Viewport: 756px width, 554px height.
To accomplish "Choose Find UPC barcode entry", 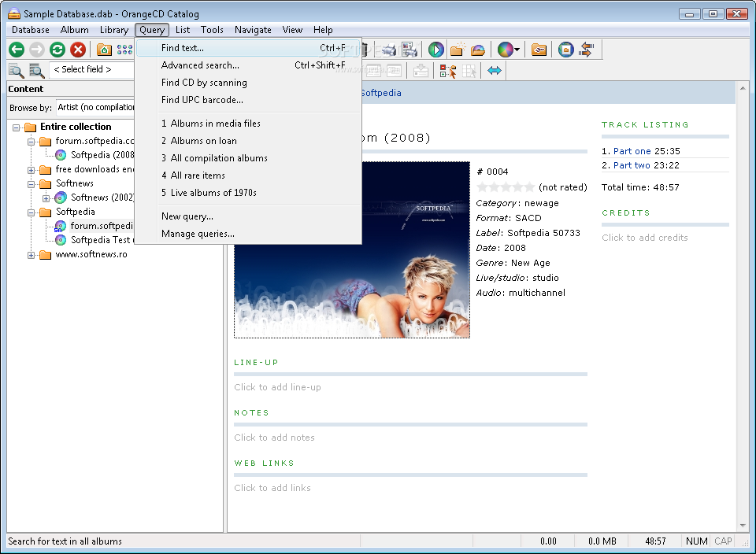I will click(248, 100).
